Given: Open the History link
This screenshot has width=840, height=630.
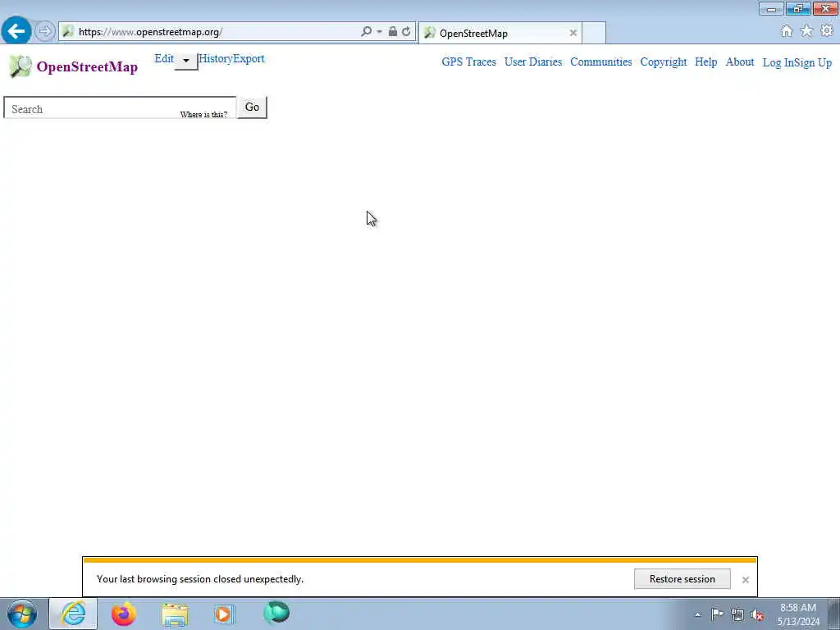Looking at the screenshot, I should (x=216, y=59).
